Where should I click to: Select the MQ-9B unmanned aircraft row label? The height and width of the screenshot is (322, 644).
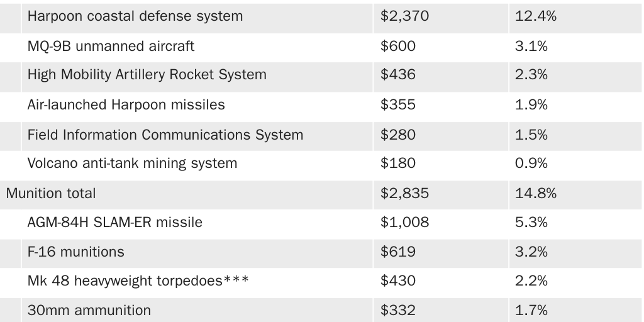[111, 46]
